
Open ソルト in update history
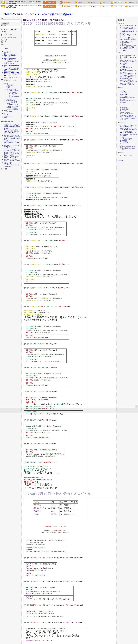[122, 145]
